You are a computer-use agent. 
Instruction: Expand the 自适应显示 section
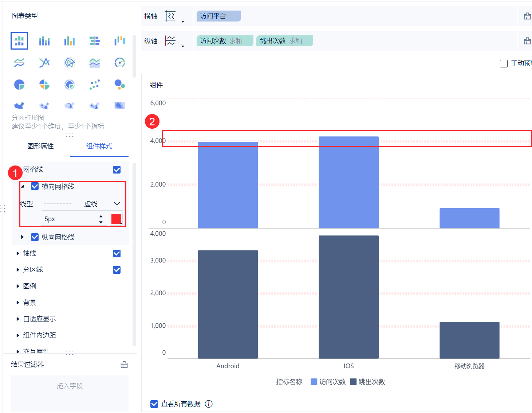[x=18, y=319]
